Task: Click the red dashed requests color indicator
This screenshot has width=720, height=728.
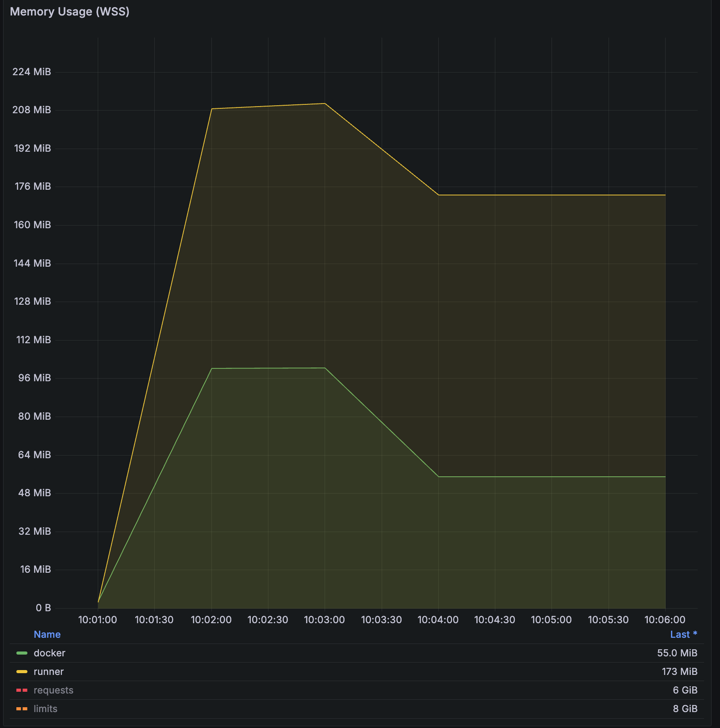Action: 22,690
